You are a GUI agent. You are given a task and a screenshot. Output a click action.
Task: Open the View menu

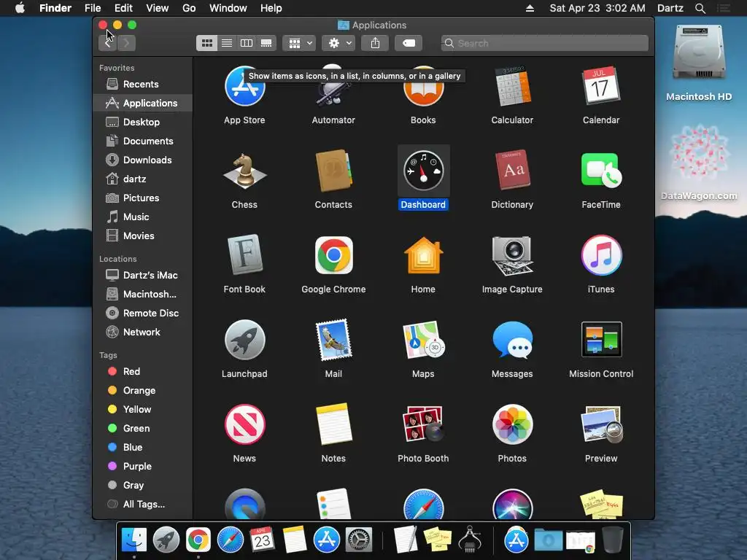click(x=158, y=8)
